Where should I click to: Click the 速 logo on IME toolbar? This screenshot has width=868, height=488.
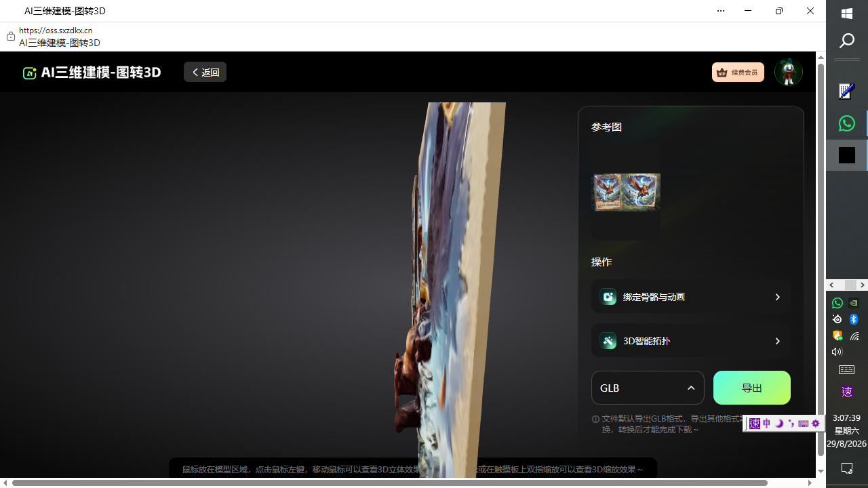coord(755,424)
